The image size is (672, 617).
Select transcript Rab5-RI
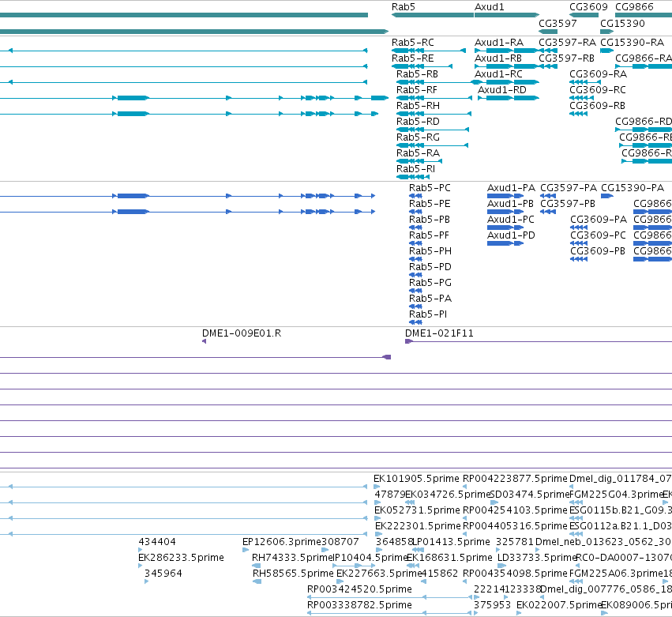point(415,169)
